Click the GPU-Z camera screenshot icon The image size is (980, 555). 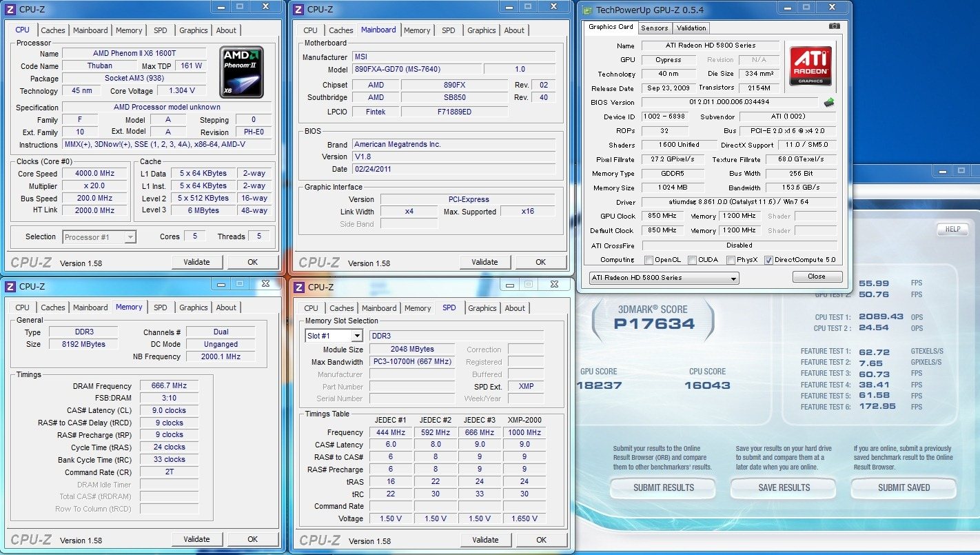click(835, 26)
